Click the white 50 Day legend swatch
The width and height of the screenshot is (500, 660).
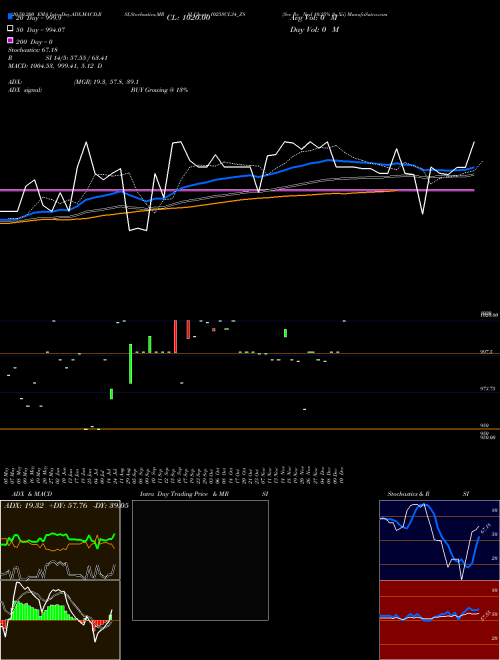pyautogui.click(x=11, y=29)
